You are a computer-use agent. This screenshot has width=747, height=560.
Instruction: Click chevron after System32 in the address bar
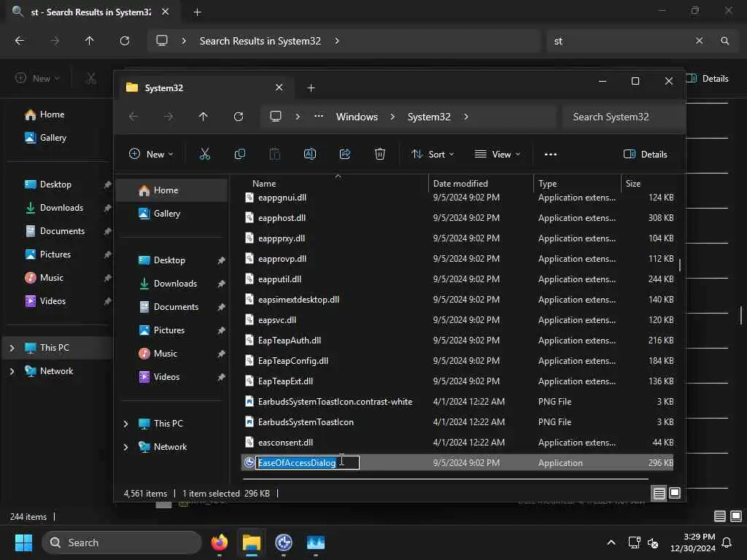pyautogui.click(x=466, y=117)
